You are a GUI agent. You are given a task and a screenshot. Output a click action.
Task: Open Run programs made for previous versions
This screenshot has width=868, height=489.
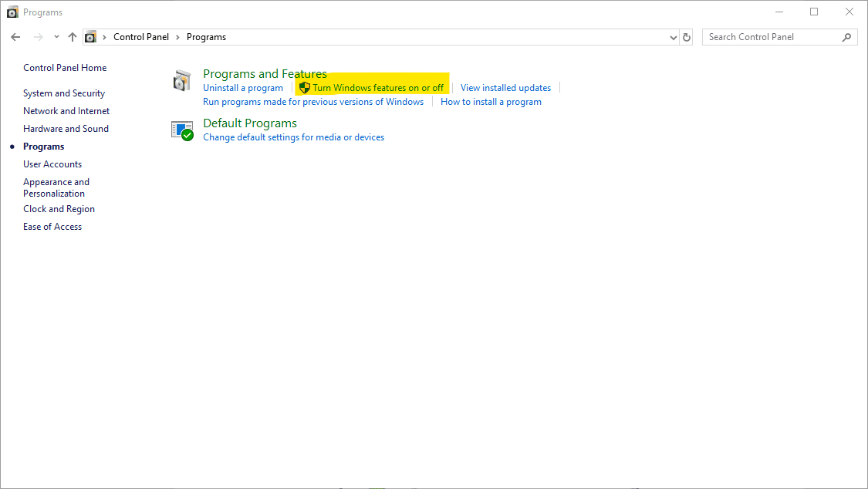coord(313,102)
